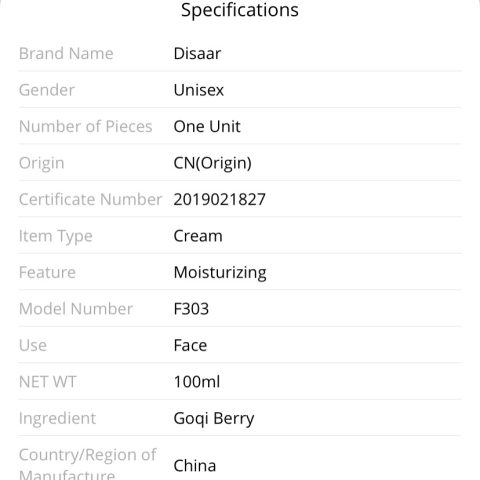The width and height of the screenshot is (480, 480).
Task: Select the Goqi Berry ingredient value
Action: 214,419
